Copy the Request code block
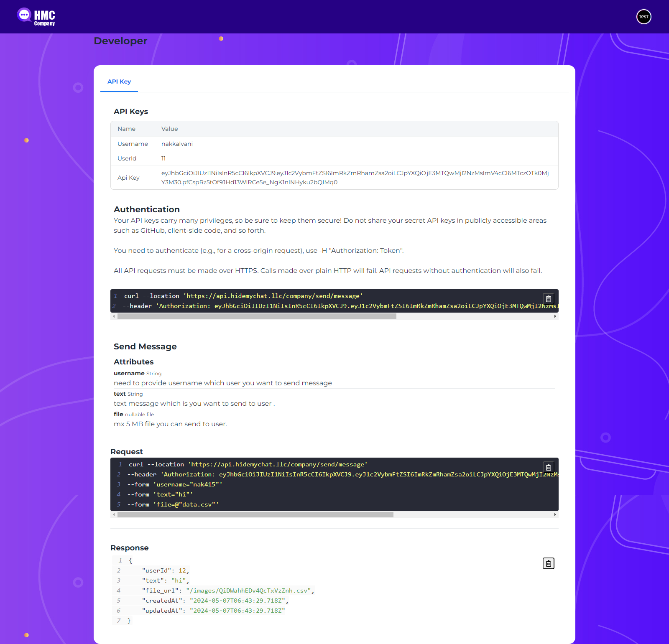 click(548, 467)
